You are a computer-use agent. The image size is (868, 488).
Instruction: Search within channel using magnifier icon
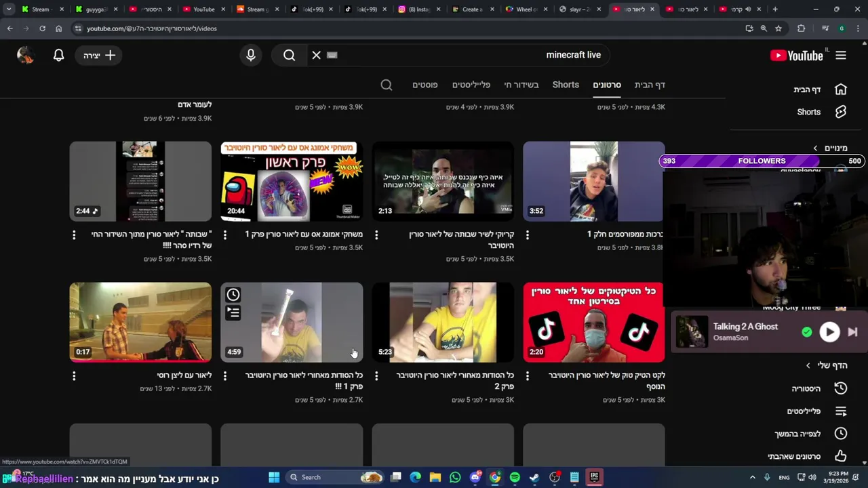pyautogui.click(x=387, y=85)
